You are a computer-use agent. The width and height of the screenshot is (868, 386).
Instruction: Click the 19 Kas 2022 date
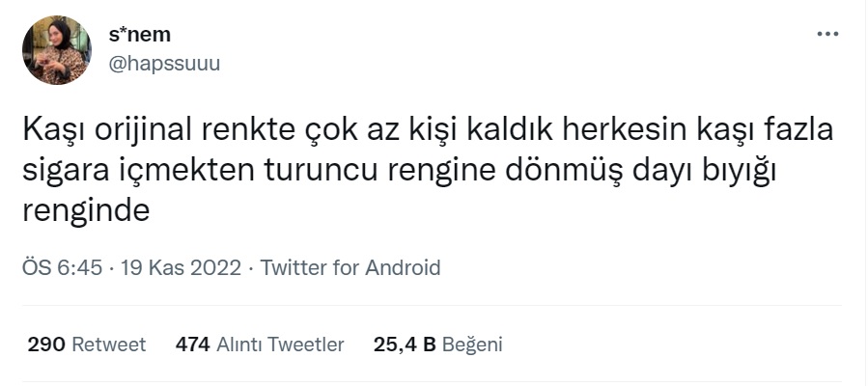pos(181,268)
